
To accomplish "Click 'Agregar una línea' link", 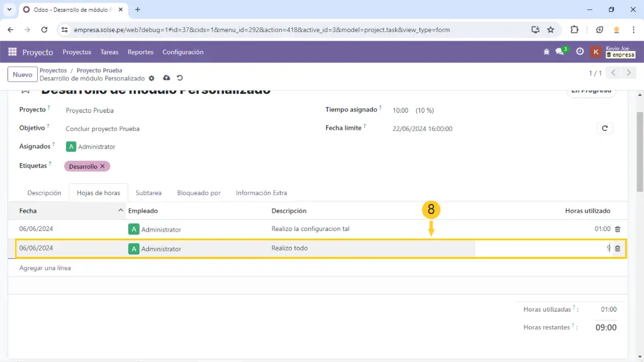I will (45, 268).
